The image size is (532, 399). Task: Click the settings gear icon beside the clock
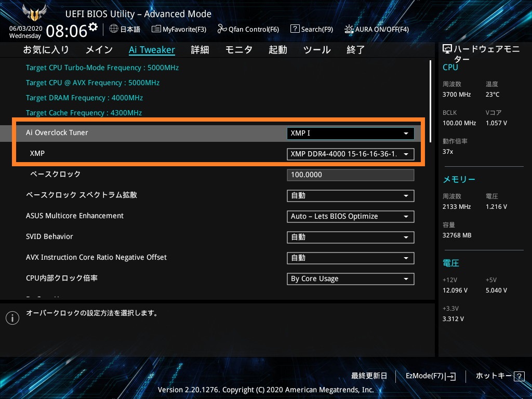coord(93,26)
